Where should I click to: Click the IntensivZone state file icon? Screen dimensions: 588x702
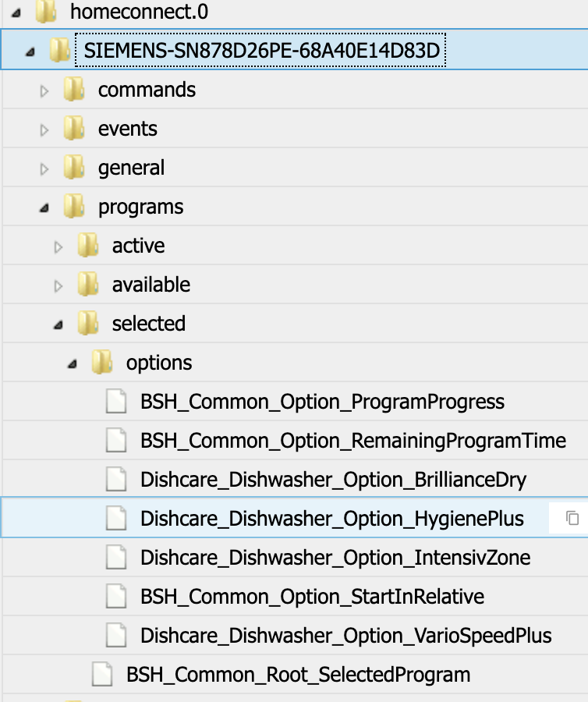(x=116, y=557)
